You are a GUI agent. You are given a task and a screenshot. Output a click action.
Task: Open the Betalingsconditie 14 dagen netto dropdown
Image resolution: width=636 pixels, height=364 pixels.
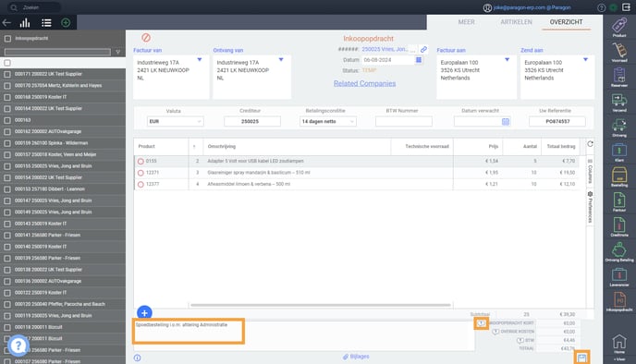[328, 121]
